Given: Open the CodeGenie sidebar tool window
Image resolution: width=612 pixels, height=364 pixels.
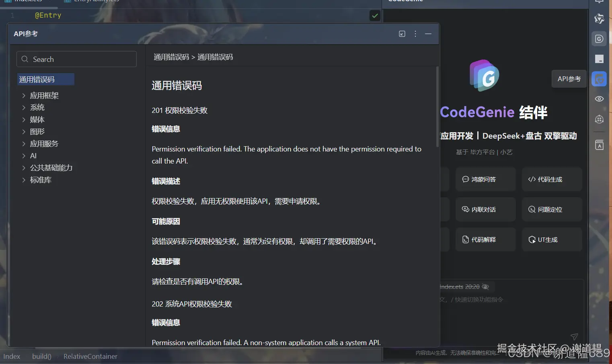Looking at the screenshot, I should tap(599, 39).
